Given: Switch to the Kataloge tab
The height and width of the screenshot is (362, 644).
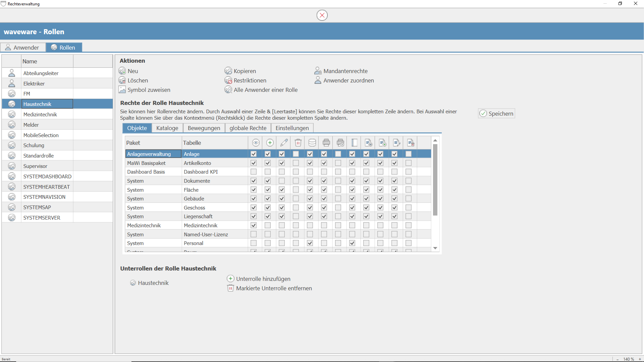Looking at the screenshot, I should coord(167,128).
